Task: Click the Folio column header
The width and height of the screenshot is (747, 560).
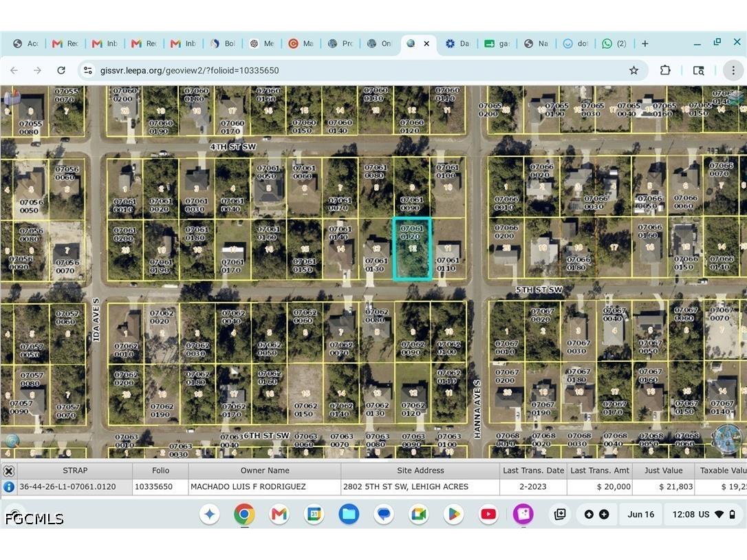Action: coord(160,471)
